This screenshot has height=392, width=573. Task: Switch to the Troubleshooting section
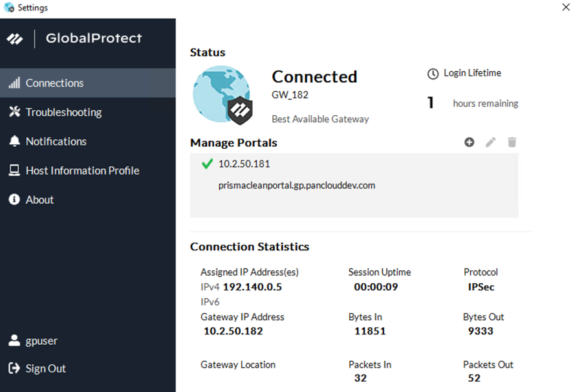point(63,113)
